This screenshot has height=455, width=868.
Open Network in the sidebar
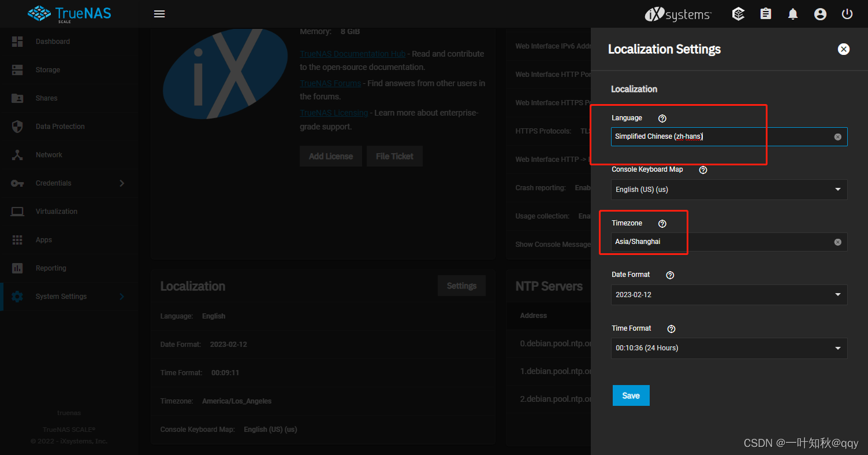[69, 155]
